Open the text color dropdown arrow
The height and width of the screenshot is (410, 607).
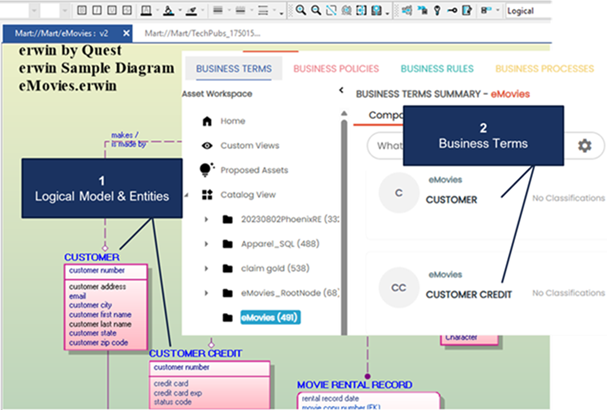[158, 10]
